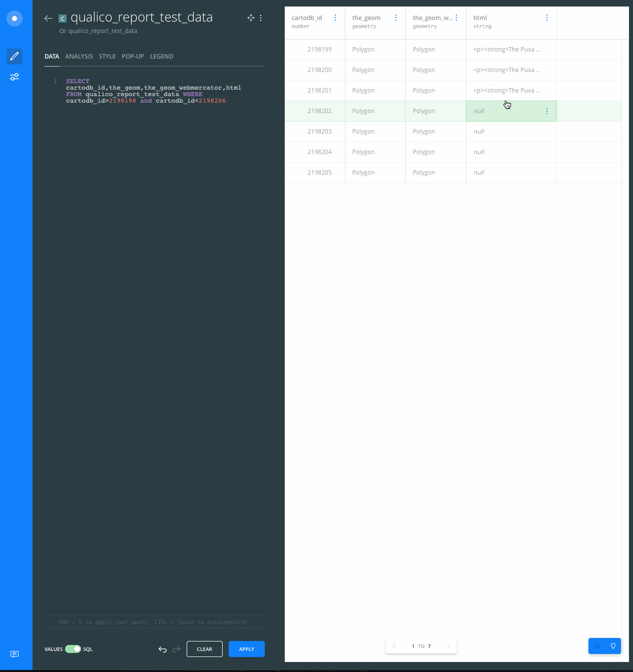Click the_geom_webmercator Polygon cell of row 2198205
The image size is (633, 672).
click(x=436, y=173)
